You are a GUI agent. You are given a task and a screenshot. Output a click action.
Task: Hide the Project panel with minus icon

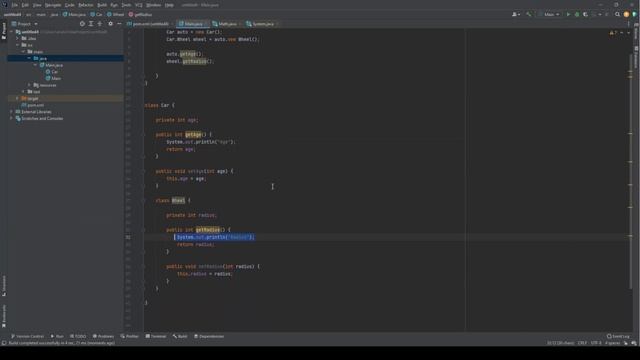pyautogui.click(x=119, y=24)
